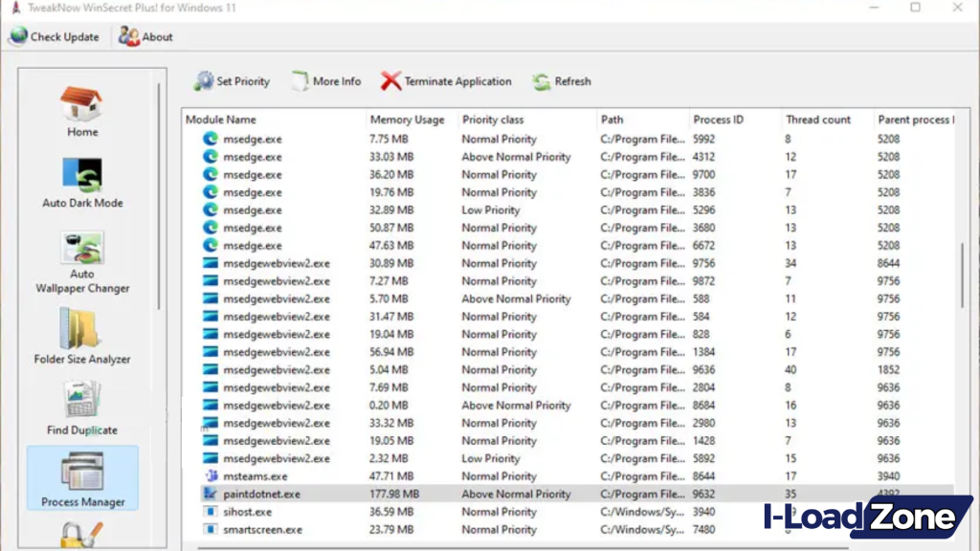
Task: Select msedge.exe with process ID 6672
Action: pyautogui.click(x=577, y=246)
